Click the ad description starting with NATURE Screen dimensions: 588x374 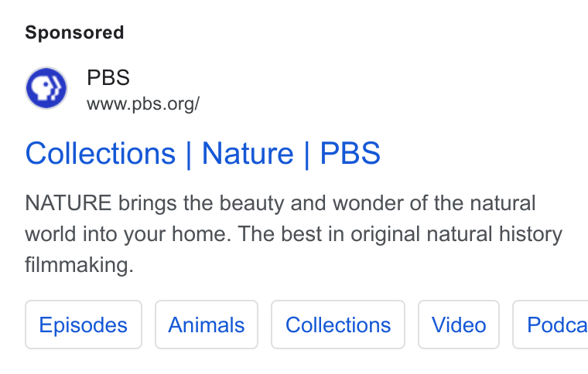point(294,234)
